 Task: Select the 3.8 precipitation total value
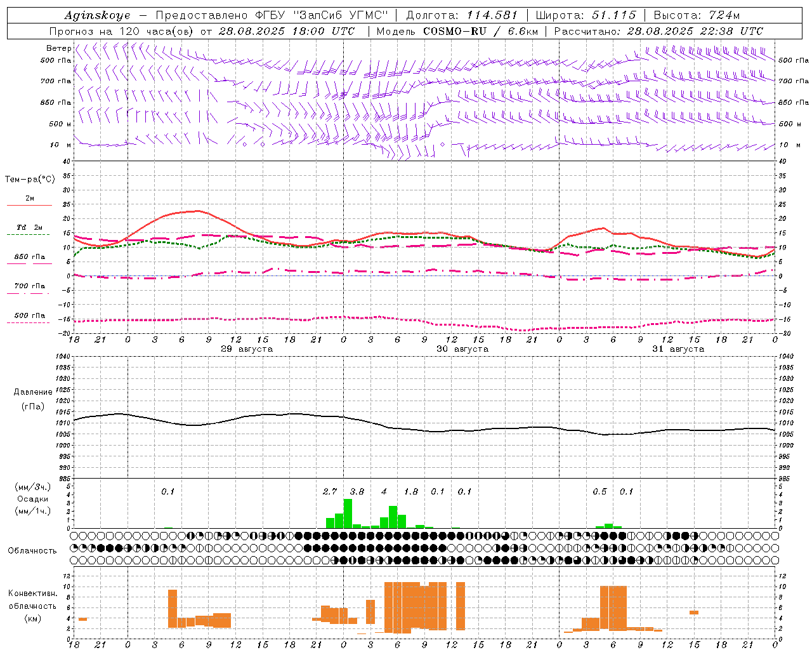coord(357,491)
